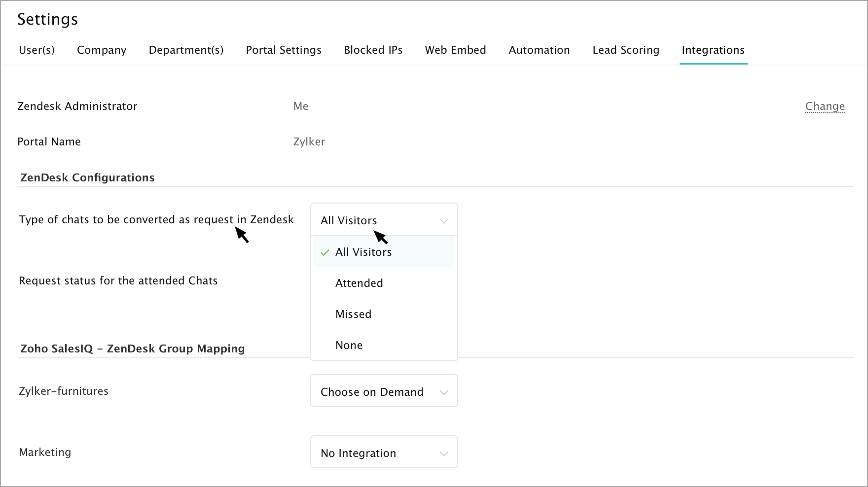Switch to the Company tab
Image resolution: width=868 pixels, height=487 pixels.
pos(102,50)
